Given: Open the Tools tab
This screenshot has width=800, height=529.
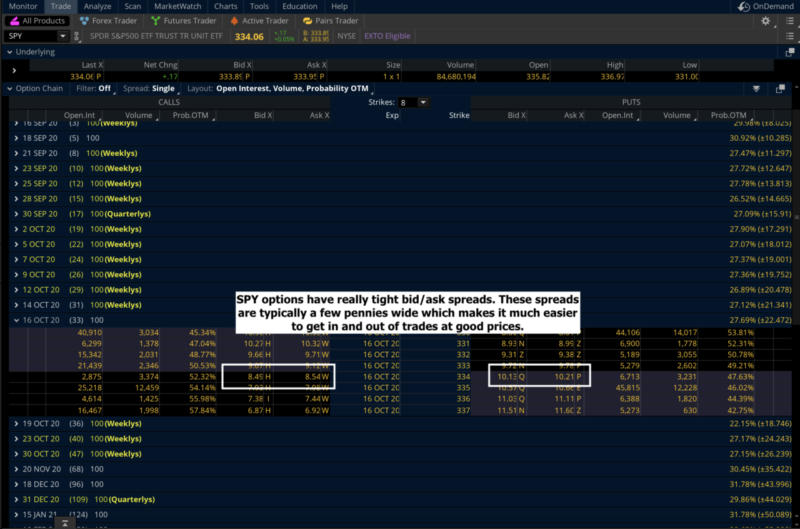Looking at the screenshot, I should click(259, 7).
